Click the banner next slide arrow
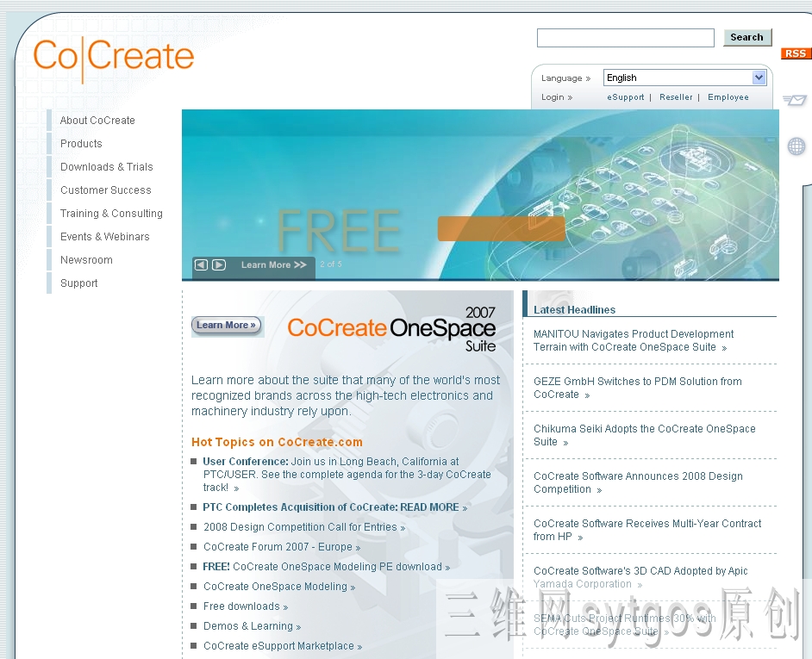The image size is (812, 659). click(219, 265)
